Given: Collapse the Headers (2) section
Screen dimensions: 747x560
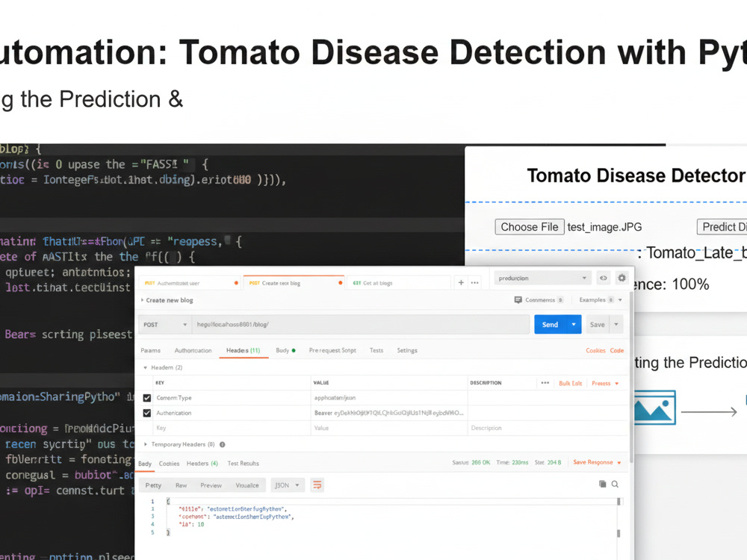Looking at the screenshot, I should tap(163, 367).
